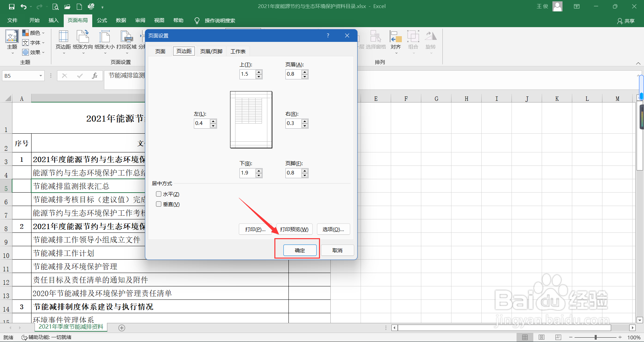Click the Rotate (旋转) ribbon icon
This screenshot has height=342, width=644.
431,37
